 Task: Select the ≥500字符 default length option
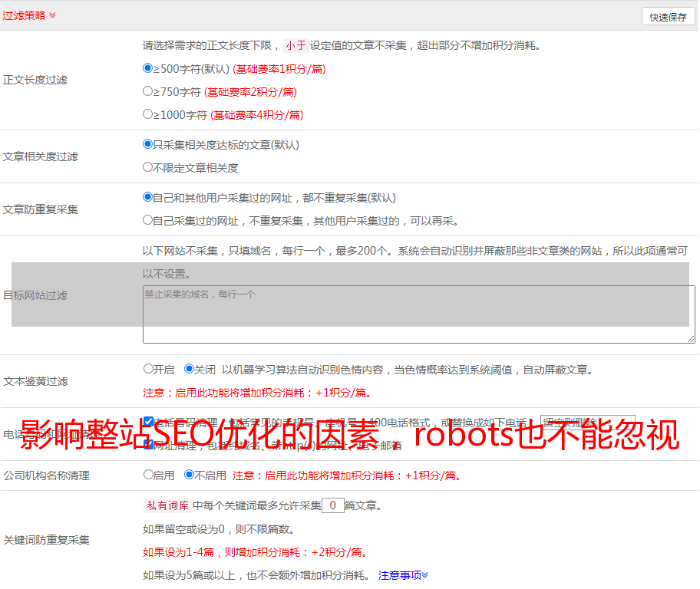[x=148, y=68]
